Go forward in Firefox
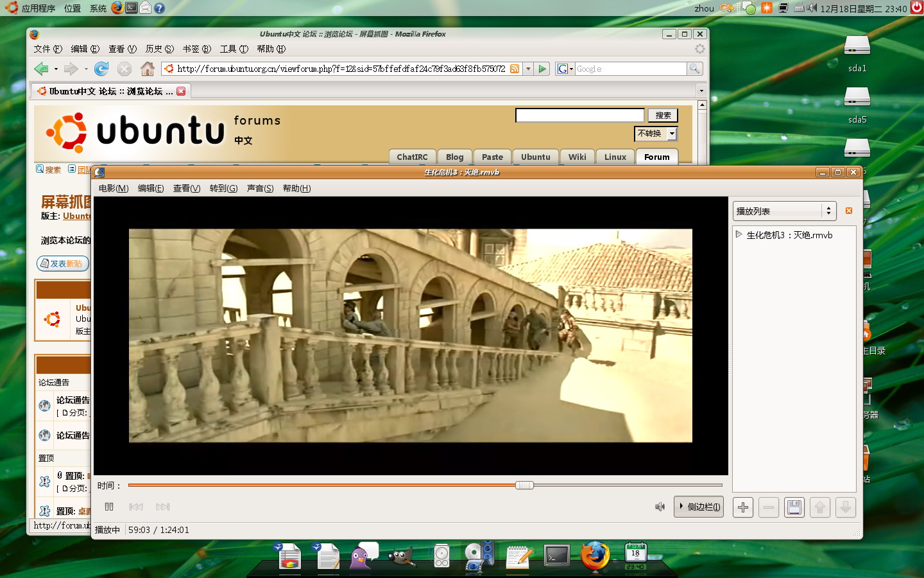The height and width of the screenshot is (578, 924). (71, 69)
